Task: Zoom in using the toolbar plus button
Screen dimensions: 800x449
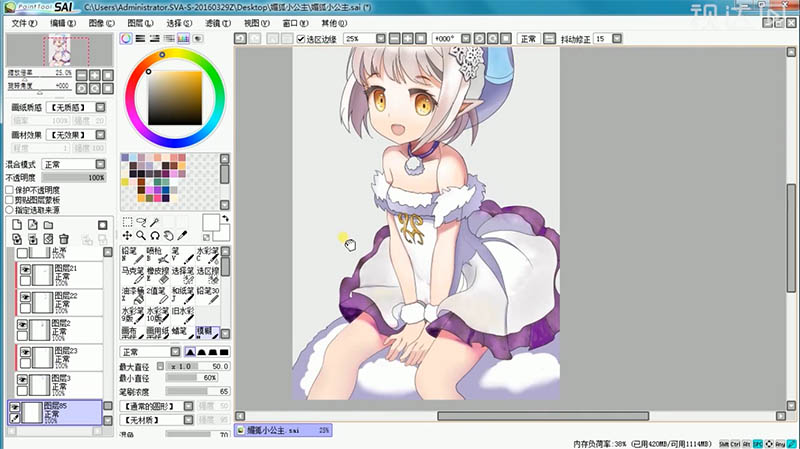Action: [408, 38]
